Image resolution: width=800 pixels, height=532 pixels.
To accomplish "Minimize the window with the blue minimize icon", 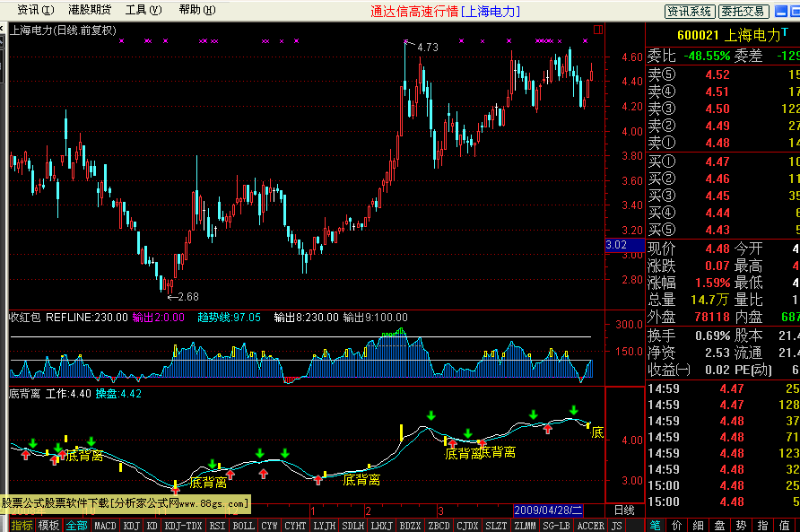I will 780,12.
